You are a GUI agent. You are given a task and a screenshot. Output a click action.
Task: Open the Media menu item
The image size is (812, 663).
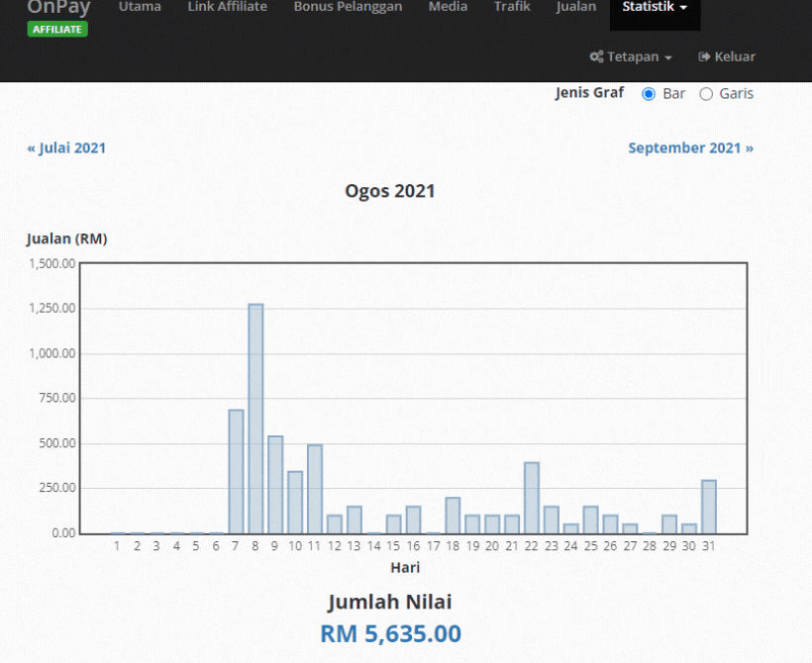[x=448, y=8]
